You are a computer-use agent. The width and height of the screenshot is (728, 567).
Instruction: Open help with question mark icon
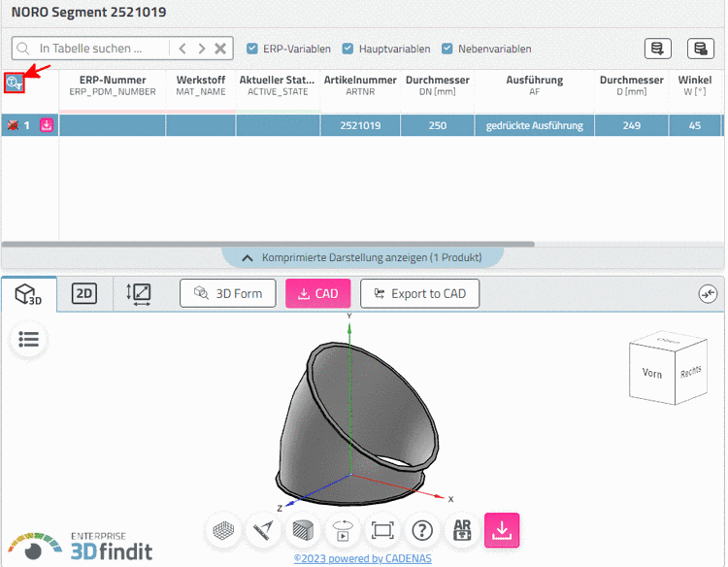(422, 530)
